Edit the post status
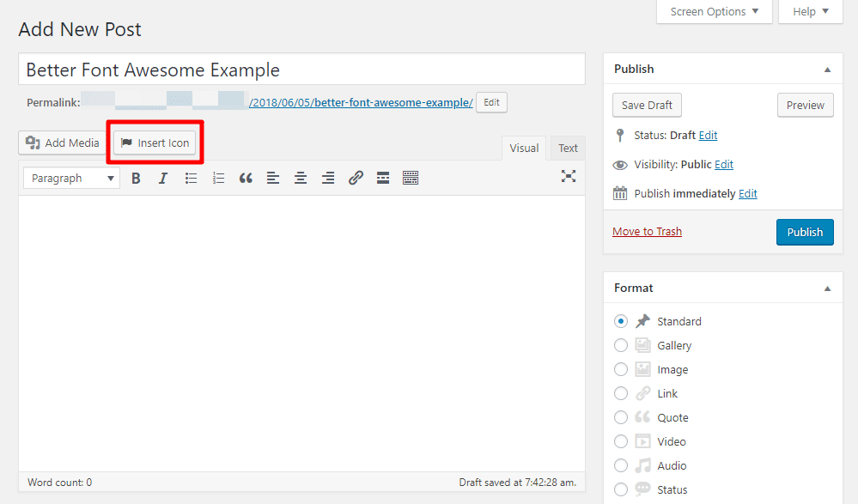Image resolution: width=858 pixels, height=504 pixels. (708, 135)
